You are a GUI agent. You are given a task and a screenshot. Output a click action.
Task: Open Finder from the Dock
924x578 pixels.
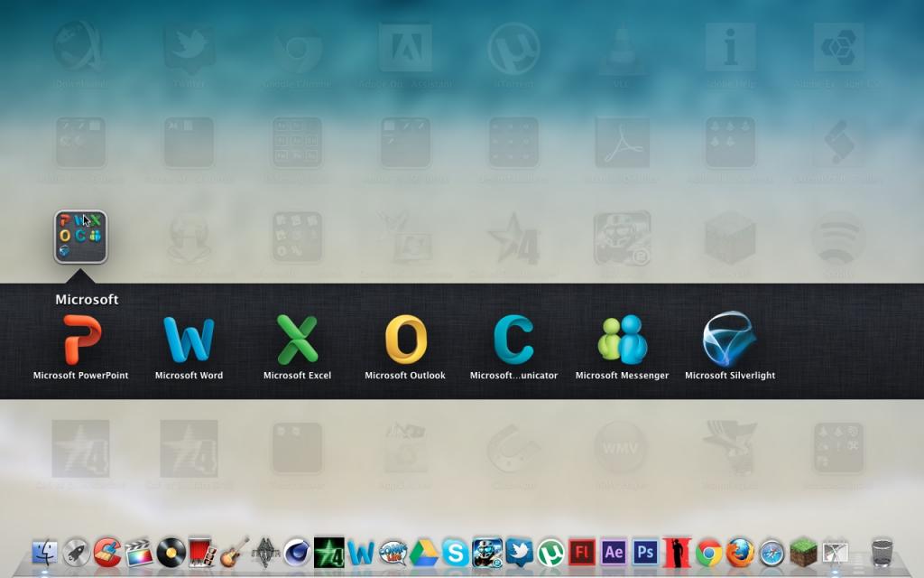point(45,553)
